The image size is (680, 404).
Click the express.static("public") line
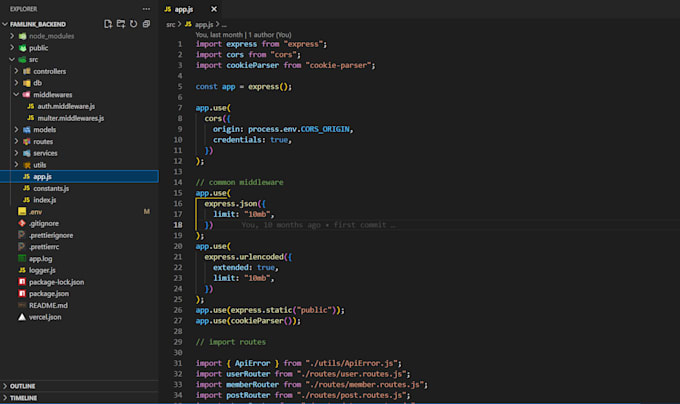[x=270, y=310]
